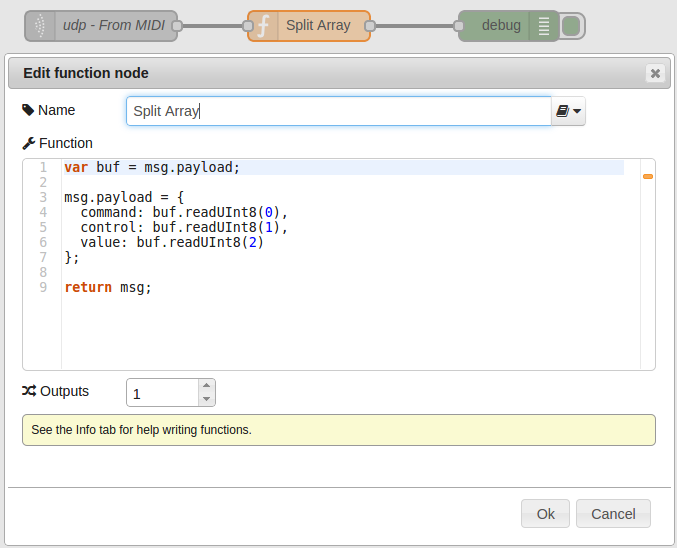Screen dimensions: 677x548
Task: Close the Edit function node dialog
Action: (654, 73)
